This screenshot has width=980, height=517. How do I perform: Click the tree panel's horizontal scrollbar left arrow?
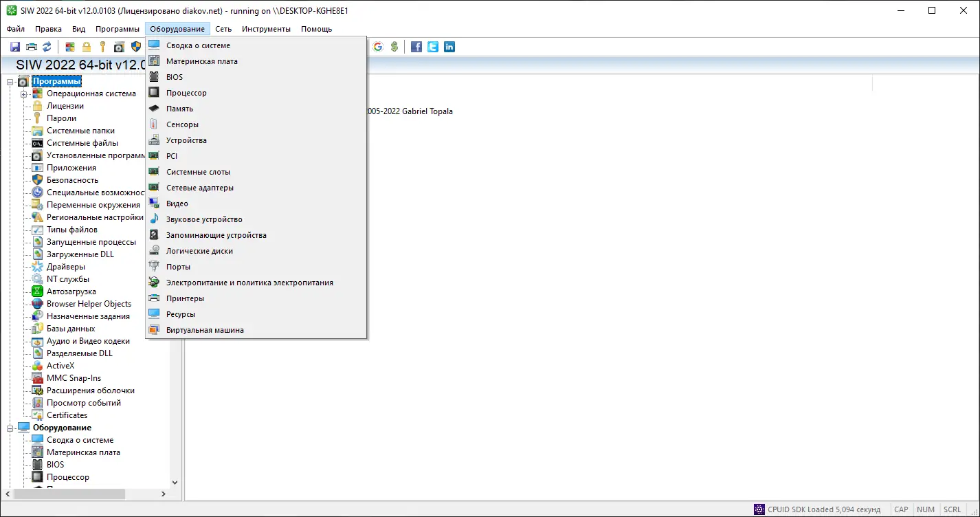point(8,494)
